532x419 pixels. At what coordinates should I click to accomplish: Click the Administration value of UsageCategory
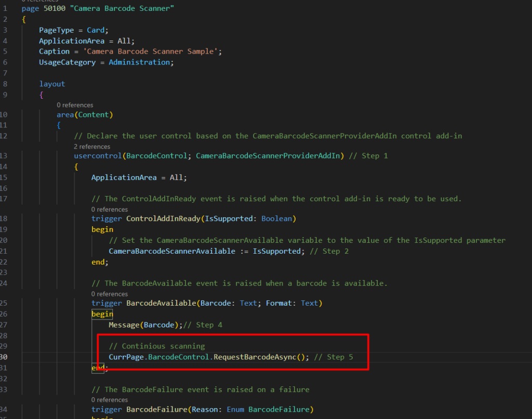[x=139, y=62]
